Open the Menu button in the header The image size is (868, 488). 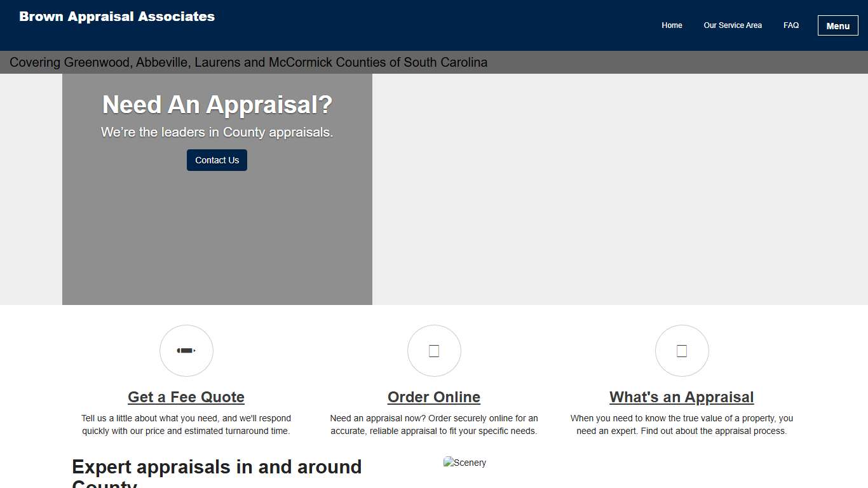pyautogui.click(x=837, y=25)
